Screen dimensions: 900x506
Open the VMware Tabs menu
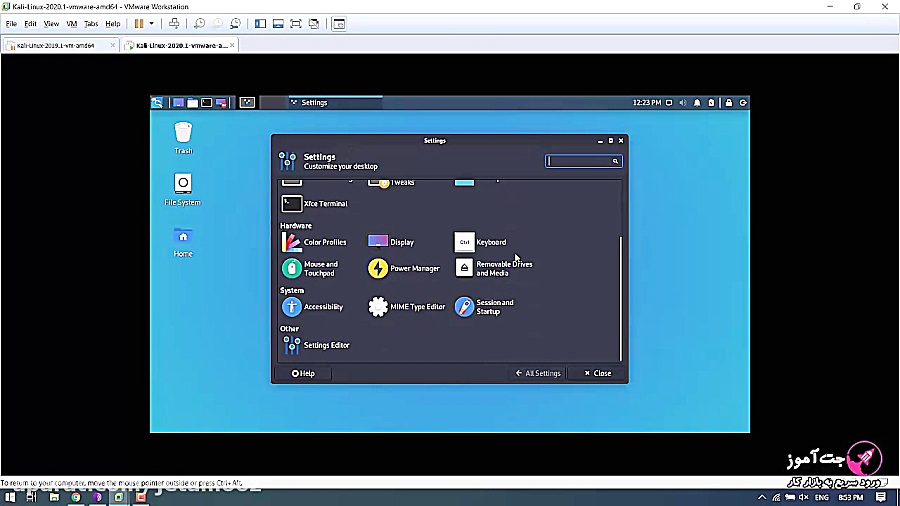pos(91,24)
